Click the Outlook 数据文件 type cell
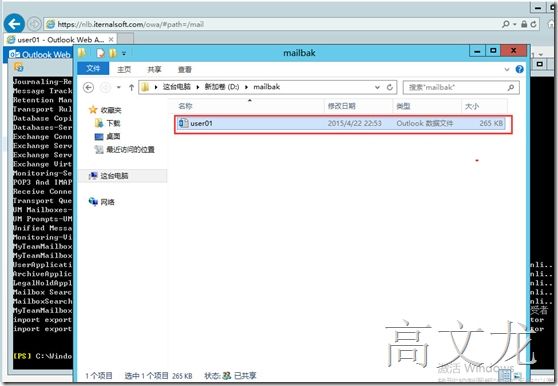This screenshot has width=558, height=386. 425,123
